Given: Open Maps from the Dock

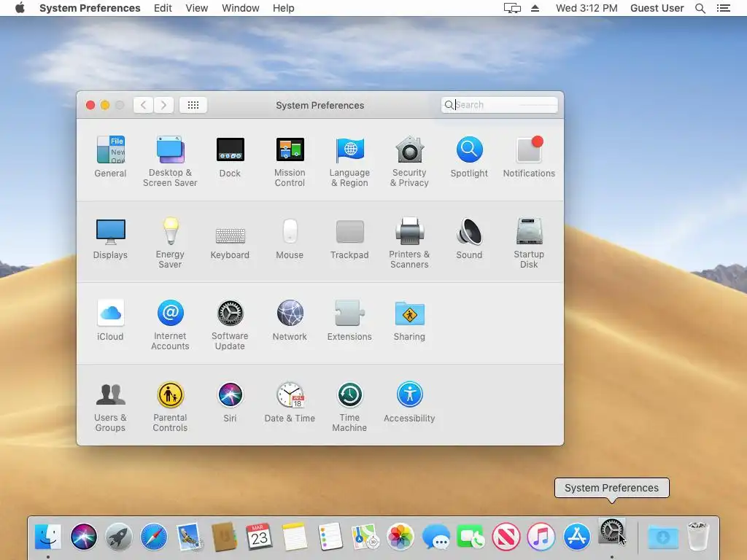Looking at the screenshot, I should [365, 537].
